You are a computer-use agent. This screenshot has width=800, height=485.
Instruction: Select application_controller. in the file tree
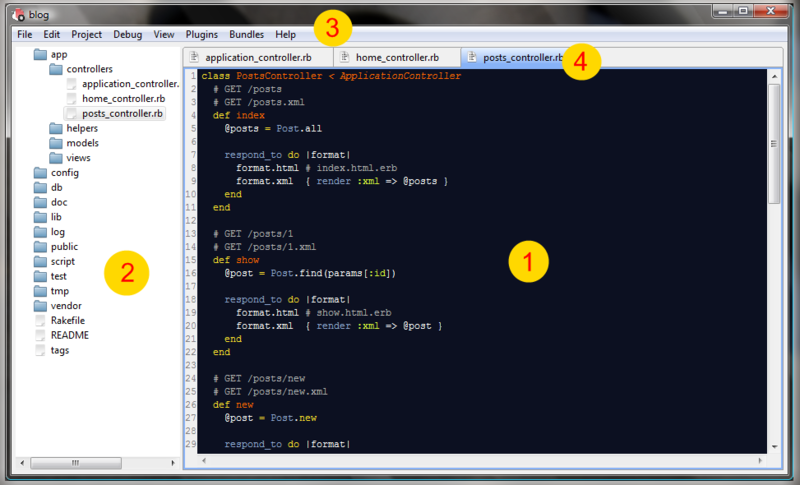click(x=131, y=84)
